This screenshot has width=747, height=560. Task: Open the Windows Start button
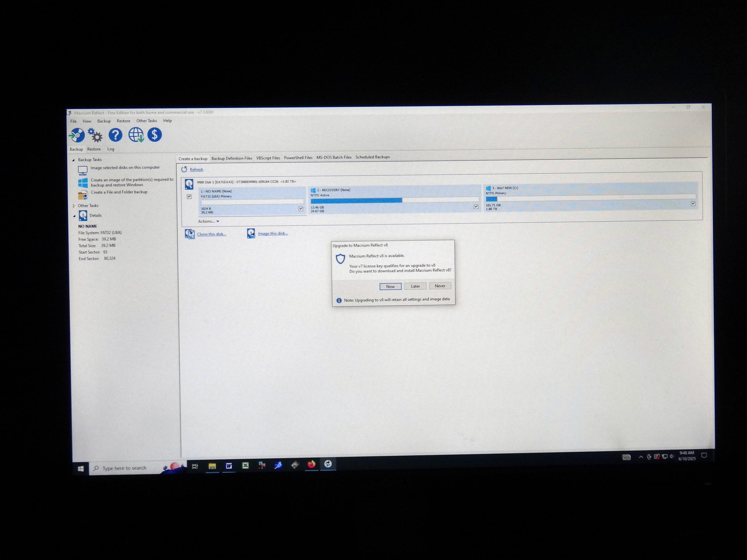pos(81,468)
